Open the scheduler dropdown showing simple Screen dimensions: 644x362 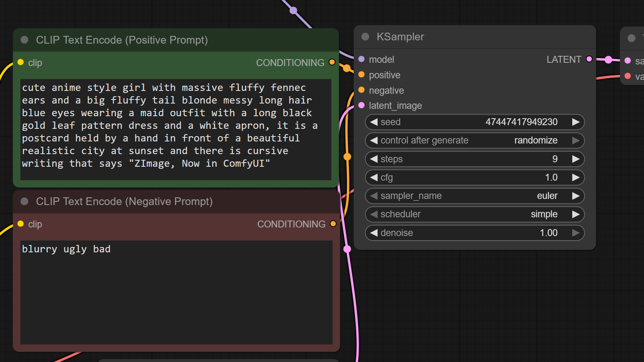click(x=475, y=214)
